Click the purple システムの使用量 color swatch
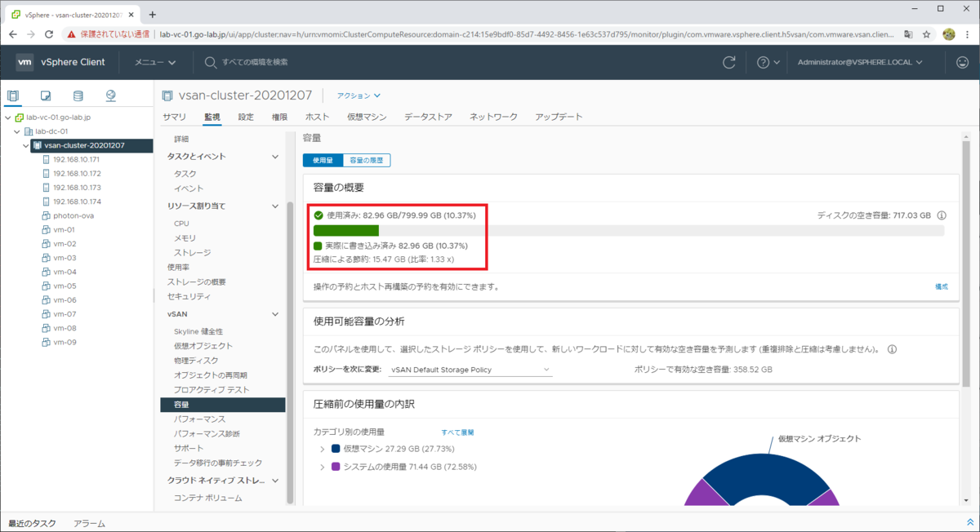Image resolution: width=980 pixels, height=532 pixels. 336,467
